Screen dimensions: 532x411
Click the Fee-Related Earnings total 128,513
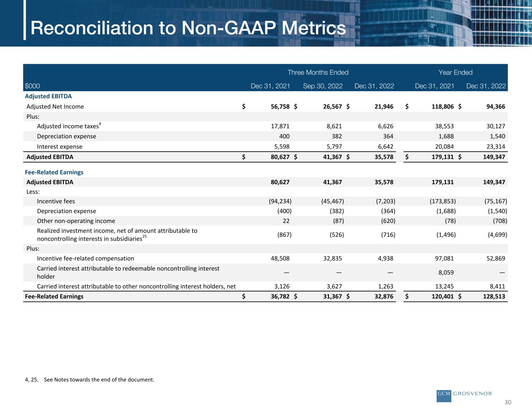[x=492, y=296]
